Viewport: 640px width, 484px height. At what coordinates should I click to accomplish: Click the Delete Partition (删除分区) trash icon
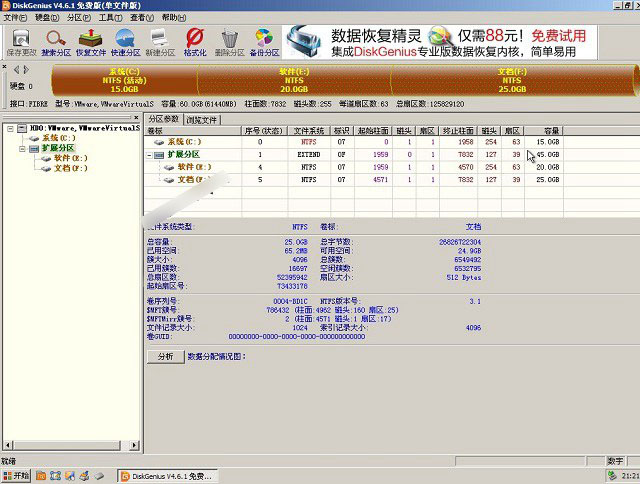tap(229, 42)
